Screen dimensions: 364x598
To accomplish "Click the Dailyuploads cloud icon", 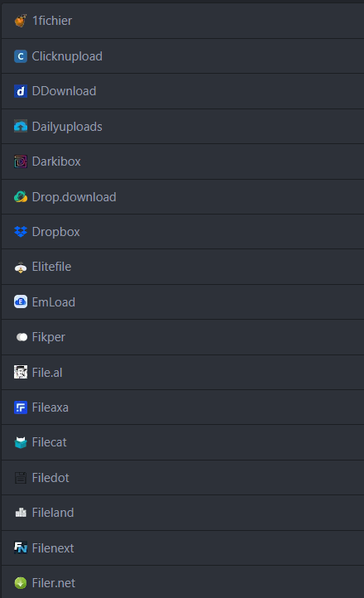I will click(x=21, y=126).
